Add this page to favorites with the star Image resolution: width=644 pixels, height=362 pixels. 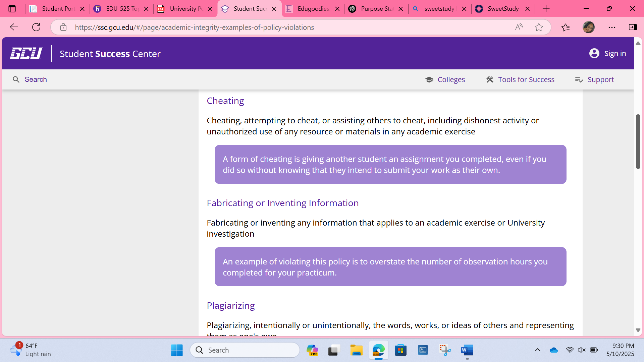[539, 27]
